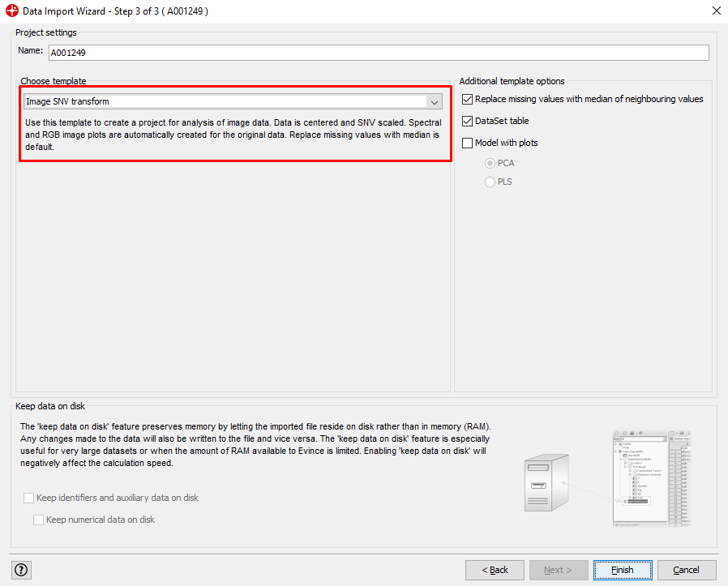Screen dimensions: 728x586
Task: Select the PLS radio button
Action: tap(490, 182)
